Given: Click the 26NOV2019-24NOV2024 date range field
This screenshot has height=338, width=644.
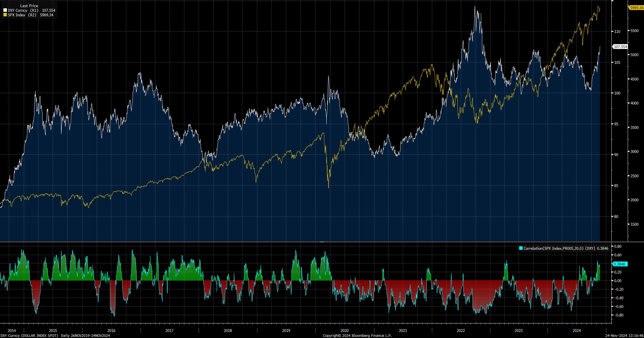Looking at the screenshot, I should click(x=90, y=336).
